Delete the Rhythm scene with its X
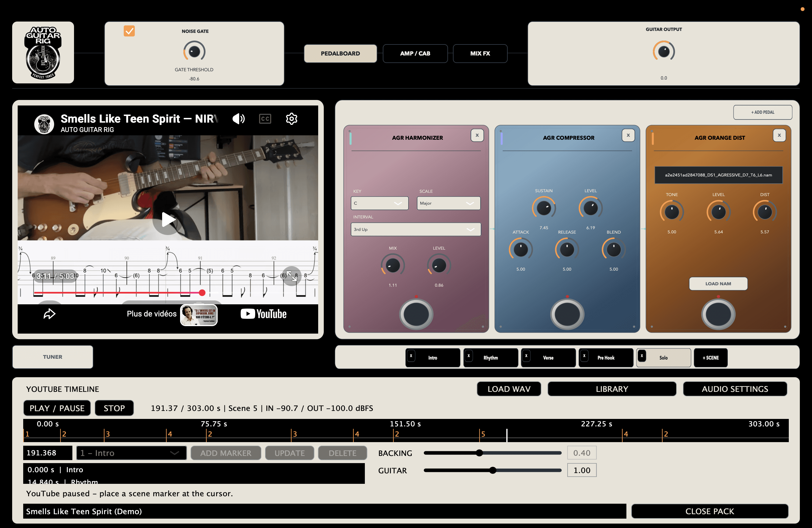Screen dimensions: 812x528 click(469, 356)
